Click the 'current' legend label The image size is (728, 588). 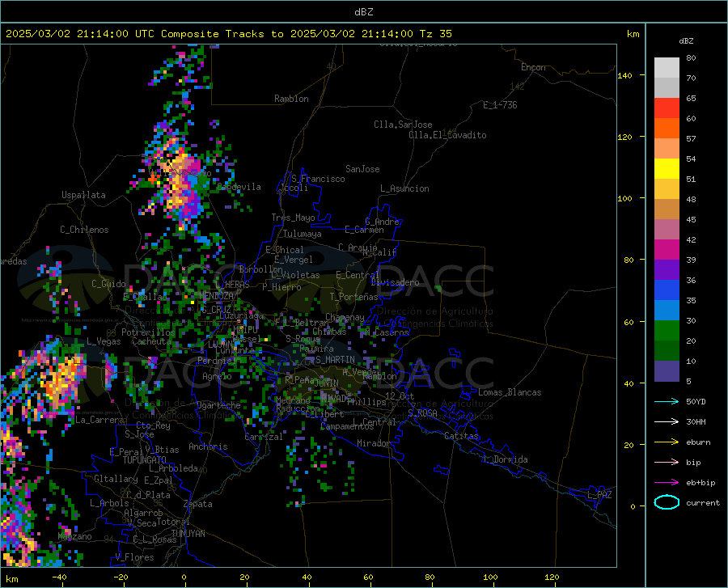point(703,502)
